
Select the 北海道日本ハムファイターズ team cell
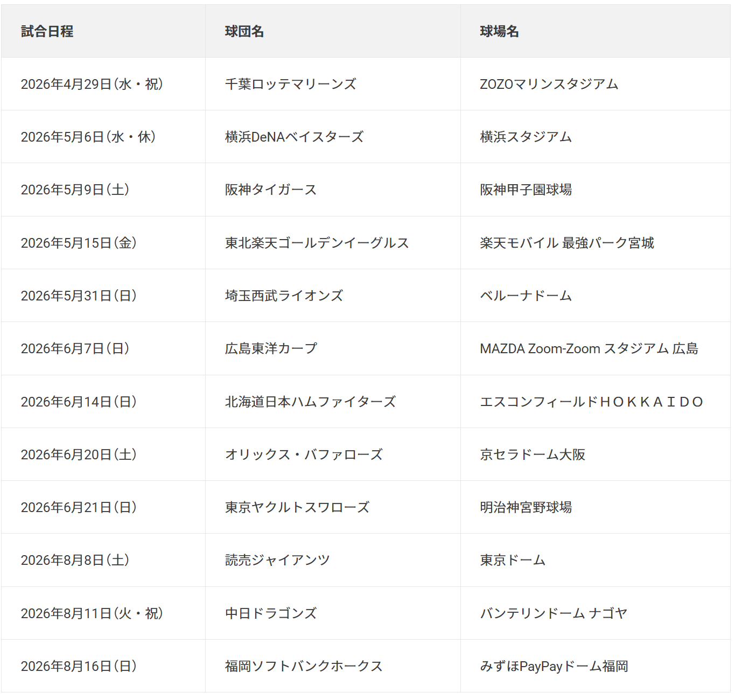310,402
